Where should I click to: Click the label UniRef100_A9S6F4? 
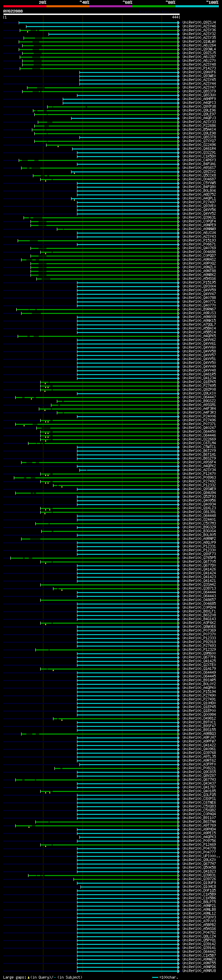(x=199, y=462)
